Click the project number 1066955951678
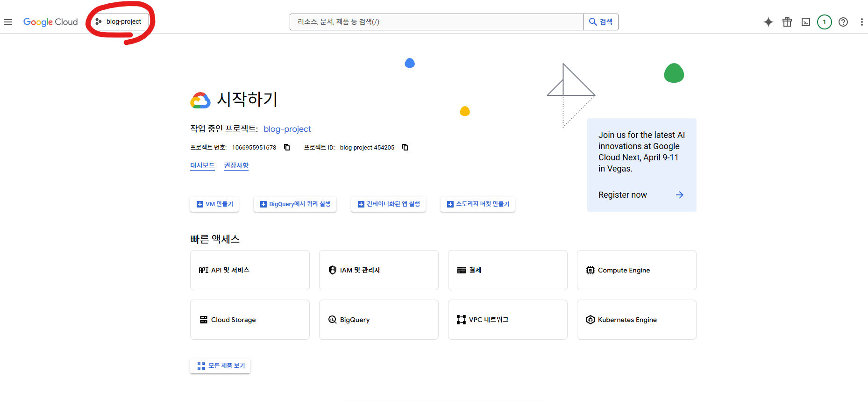Image resolution: width=868 pixels, height=401 pixels. tap(254, 148)
